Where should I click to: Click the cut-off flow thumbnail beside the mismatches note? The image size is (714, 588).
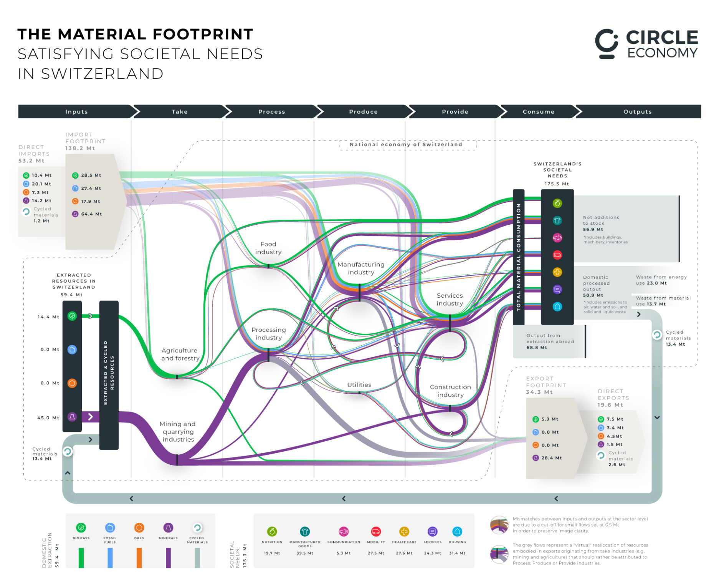(x=499, y=525)
